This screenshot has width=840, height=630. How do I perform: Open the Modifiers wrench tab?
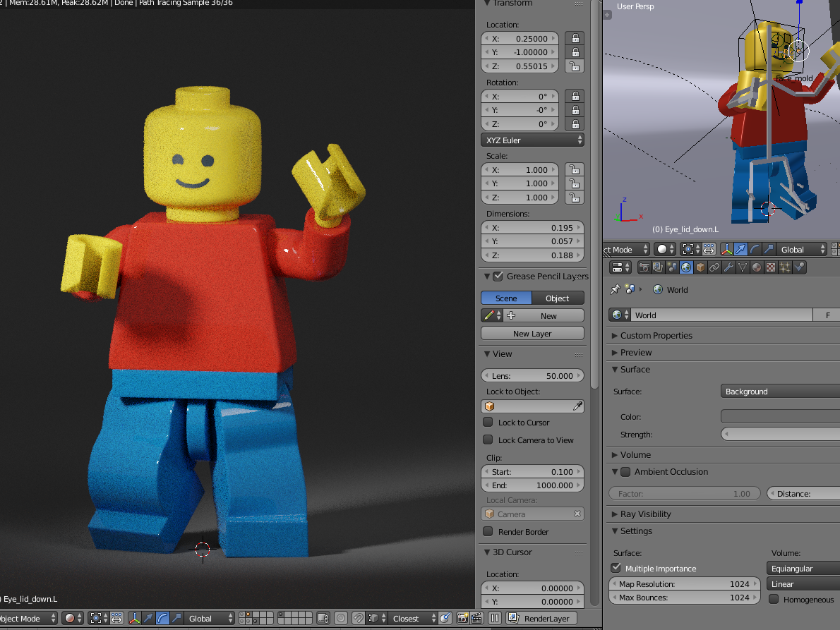pyautogui.click(x=728, y=267)
